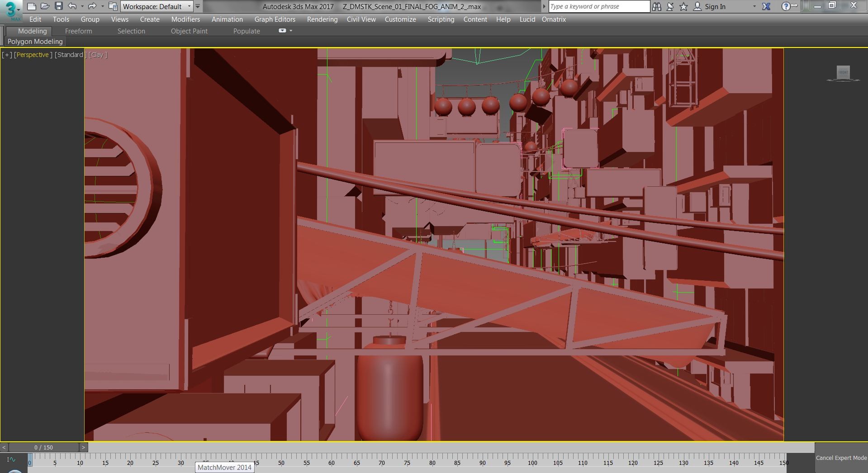
Task: Click the star Favorites icon
Action: [x=683, y=6]
